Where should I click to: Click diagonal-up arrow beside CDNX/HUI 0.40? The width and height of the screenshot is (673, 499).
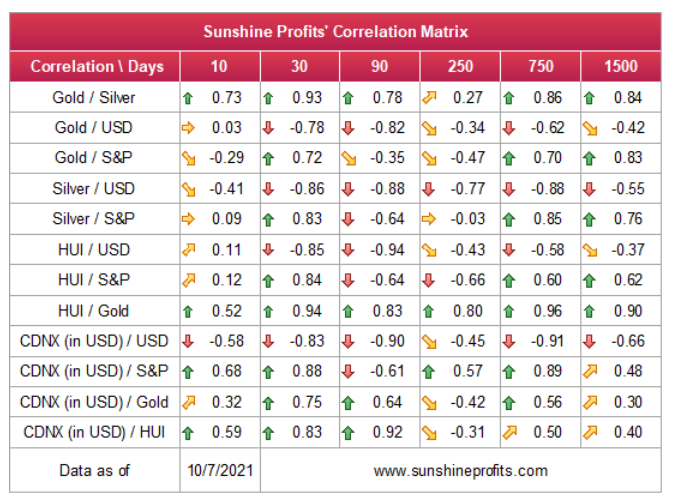[590, 432]
